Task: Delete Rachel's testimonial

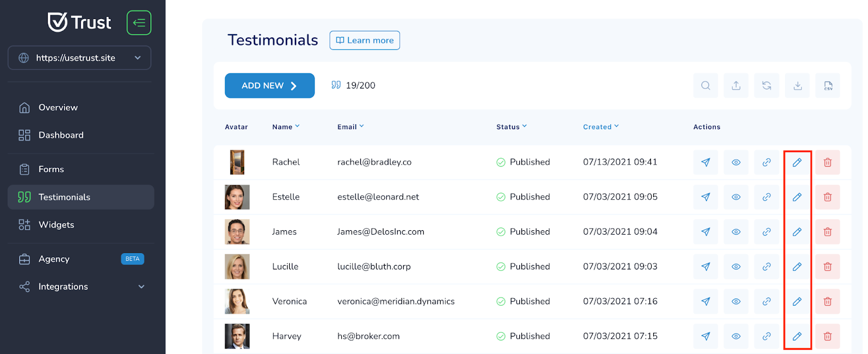Action: pos(828,162)
